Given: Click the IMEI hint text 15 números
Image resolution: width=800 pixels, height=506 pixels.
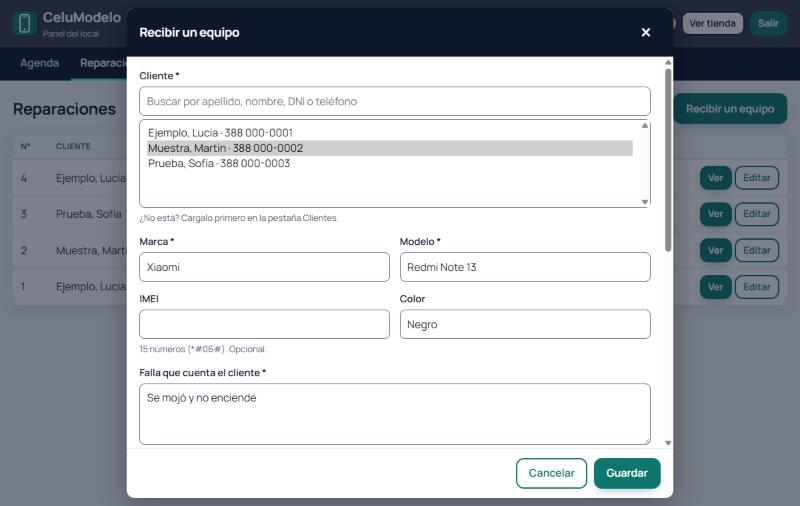Looking at the screenshot, I should click(x=203, y=349).
